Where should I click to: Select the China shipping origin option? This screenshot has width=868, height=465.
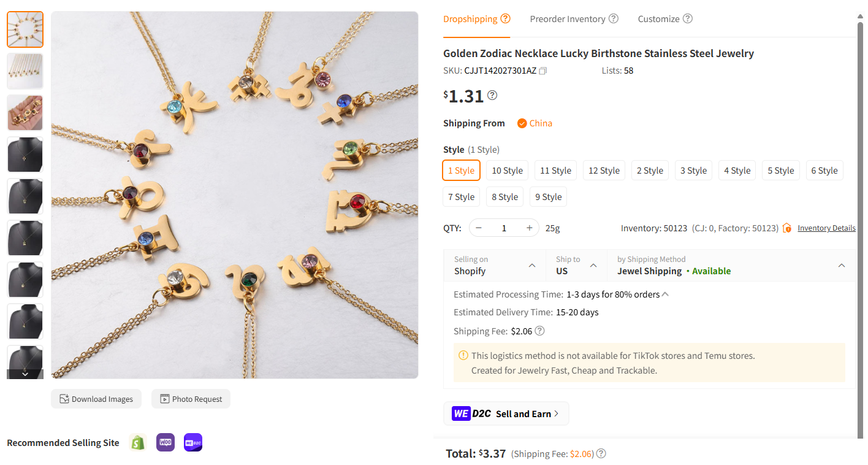pos(534,123)
